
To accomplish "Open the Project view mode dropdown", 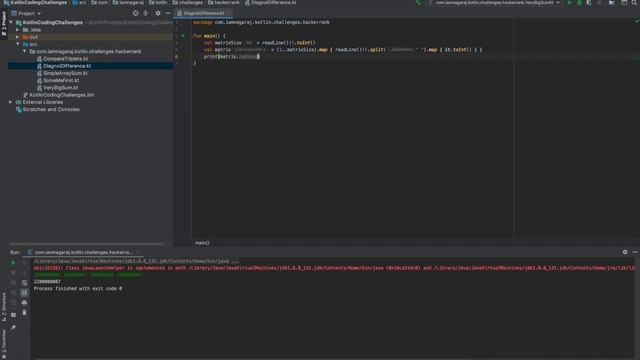I will tap(27, 13).
